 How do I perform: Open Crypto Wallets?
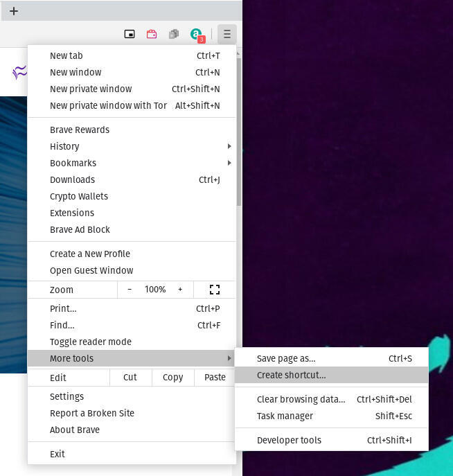[132, 196]
